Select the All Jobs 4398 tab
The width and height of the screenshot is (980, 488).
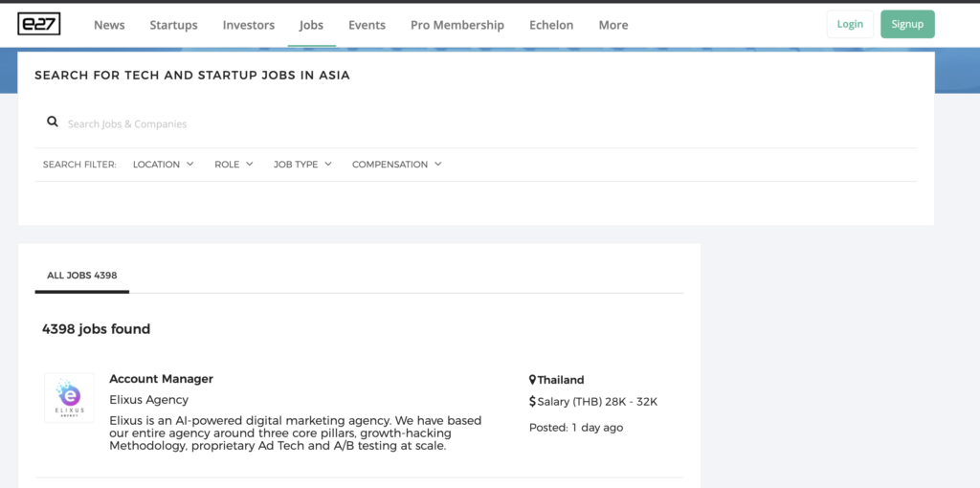(82, 276)
